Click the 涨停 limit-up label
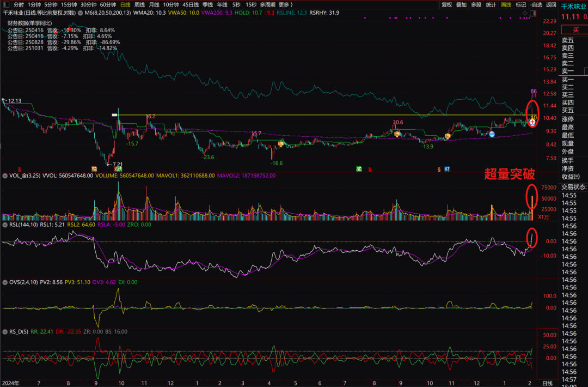588x387 pixels. coord(567,119)
